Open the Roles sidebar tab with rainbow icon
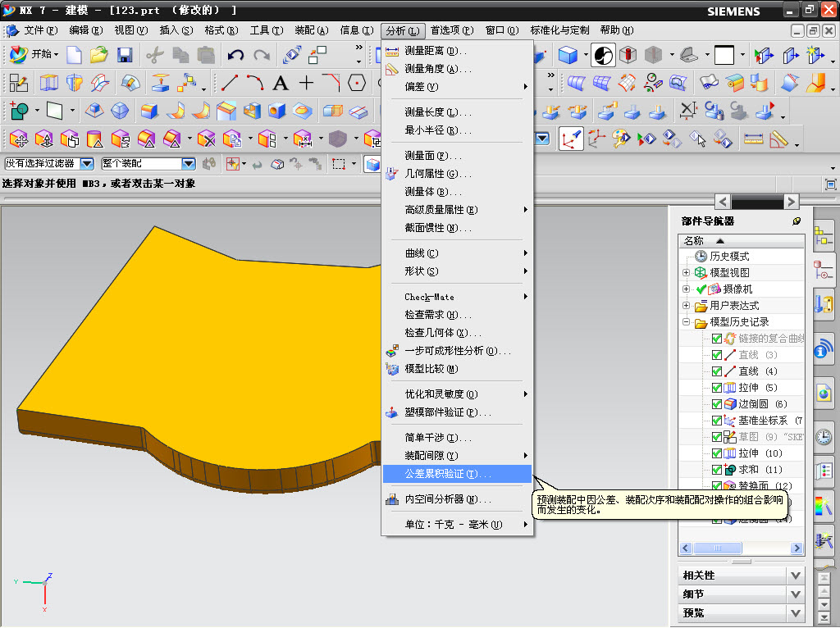The height and width of the screenshot is (628, 840). pyautogui.click(x=824, y=506)
